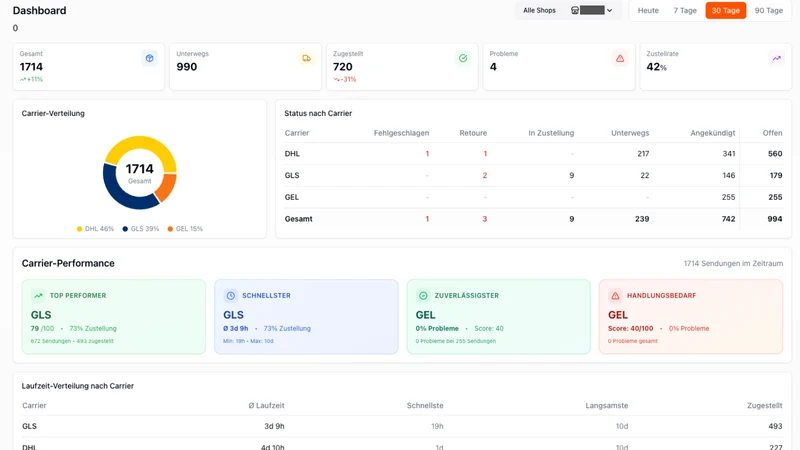
Task: Click Gesamt Angekündigt value 742
Action: [728, 219]
